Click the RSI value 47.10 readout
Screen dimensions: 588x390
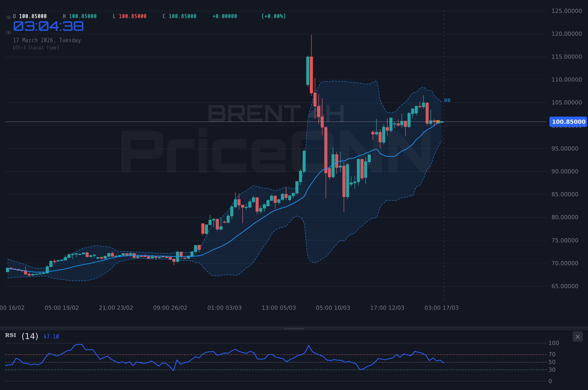pos(51,336)
